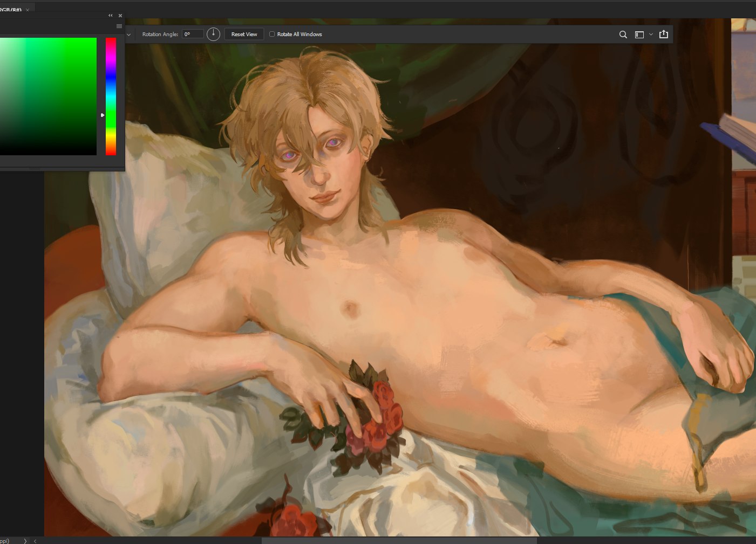This screenshot has height=544, width=756.
Task: Click the Reset View button
Action: 244,34
